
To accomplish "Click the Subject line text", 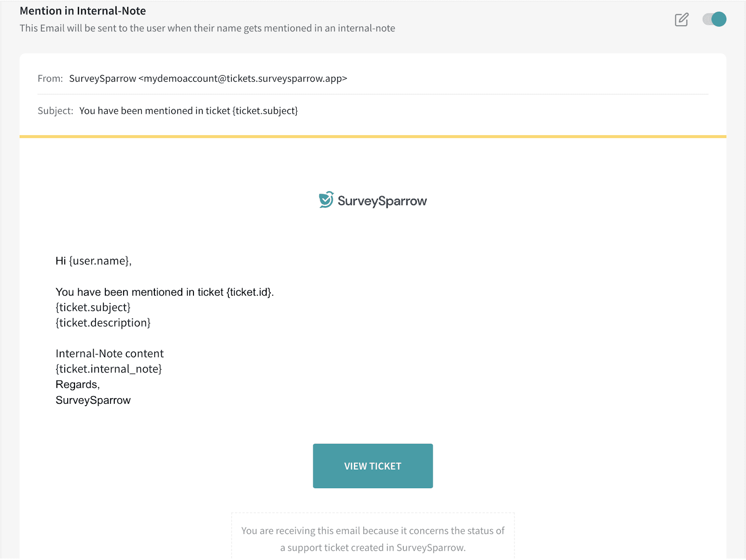I will [x=188, y=111].
